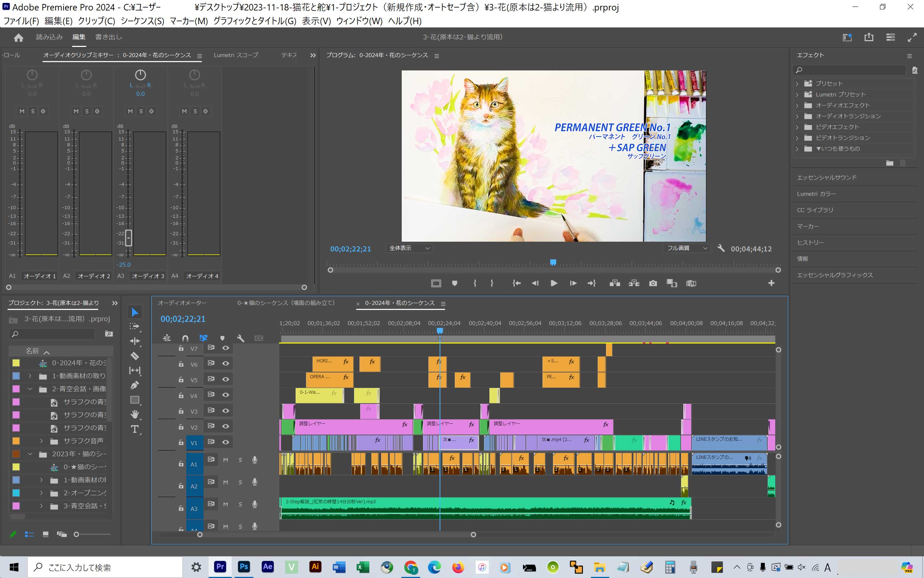Select the Hand tool
The image size is (924, 578).
(x=135, y=414)
